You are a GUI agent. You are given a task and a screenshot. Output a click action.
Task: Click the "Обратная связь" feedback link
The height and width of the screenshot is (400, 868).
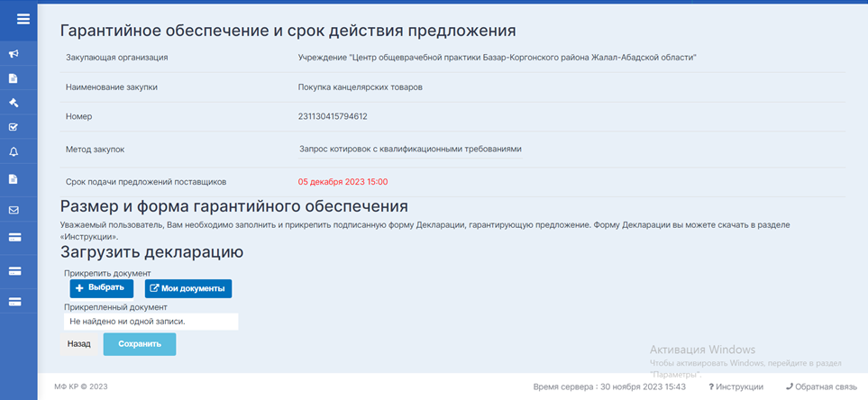click(820, 386)
